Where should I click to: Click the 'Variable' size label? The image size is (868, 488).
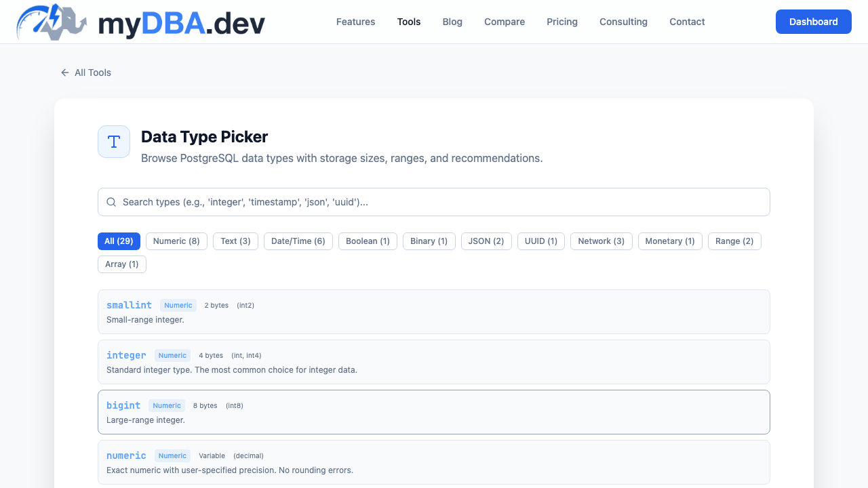click(212, 455)
